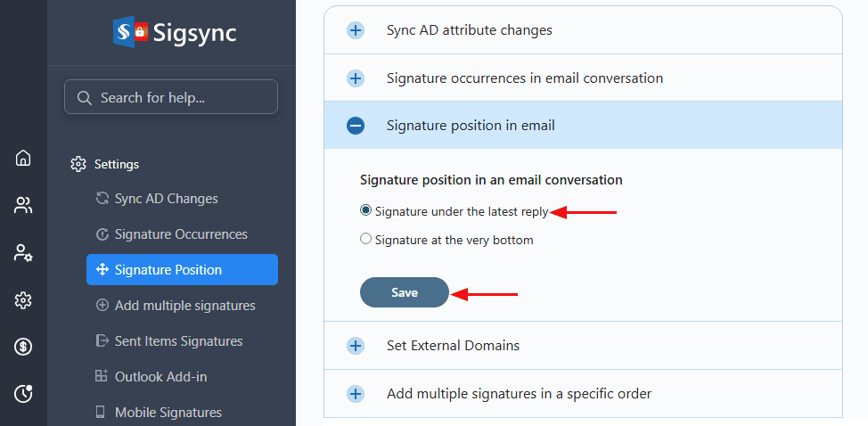
Task: Open 'Outlook Add-in' sidebar link
Action: [160, 377]
